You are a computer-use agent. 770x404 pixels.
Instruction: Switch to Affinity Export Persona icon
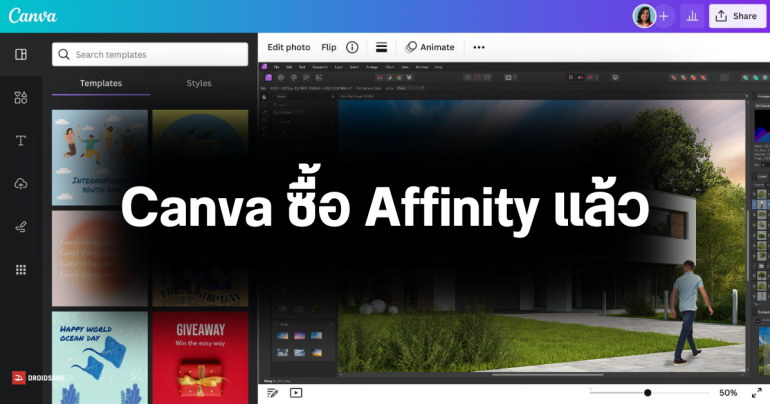click(319, 78)
